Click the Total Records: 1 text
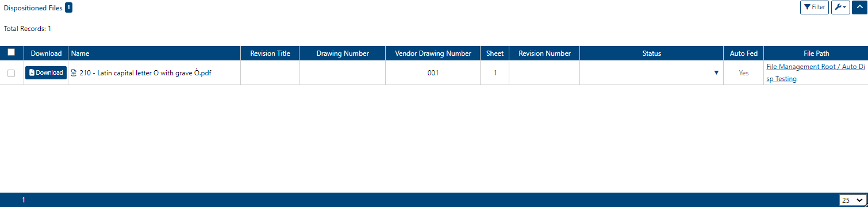This screenshot has height=207, width=868. point(28,28)
